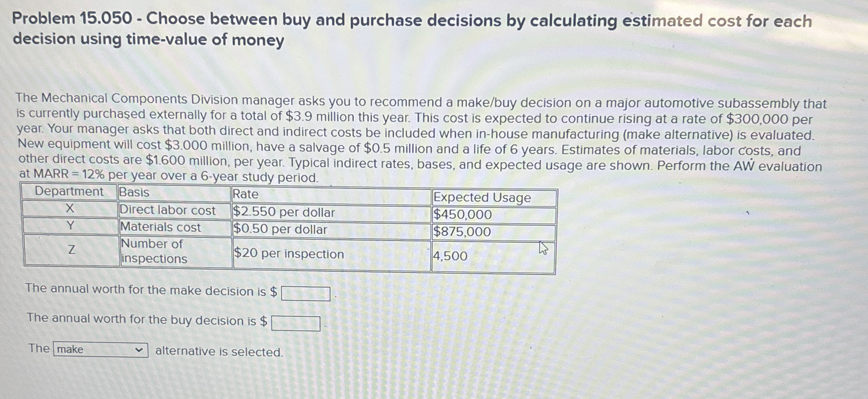868x399 pixels.
Task: Click the make decision answer input field
Action: (x=305, y=294)
